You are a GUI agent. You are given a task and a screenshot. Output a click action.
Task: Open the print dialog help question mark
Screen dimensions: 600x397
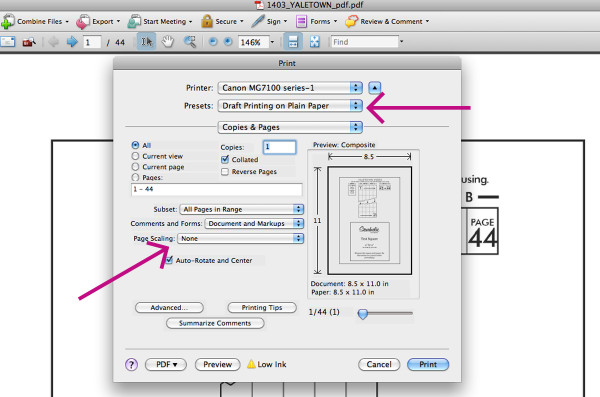coord(131,364)
